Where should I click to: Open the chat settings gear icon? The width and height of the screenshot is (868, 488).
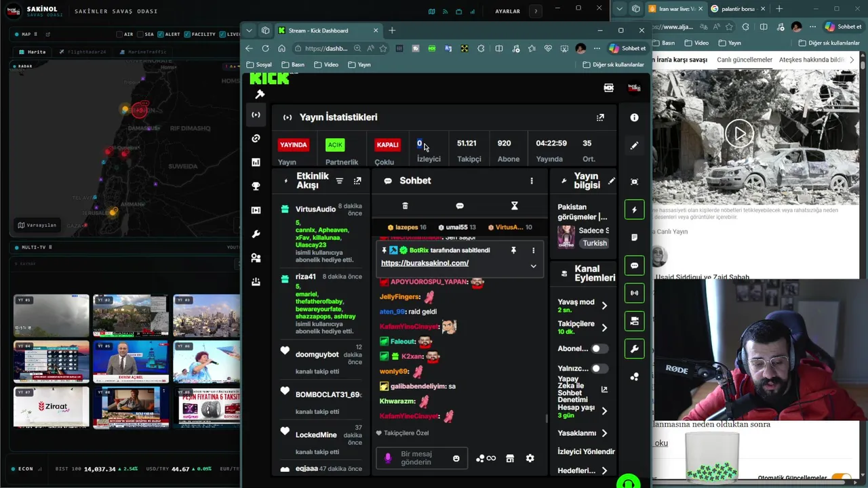point(530,458)
